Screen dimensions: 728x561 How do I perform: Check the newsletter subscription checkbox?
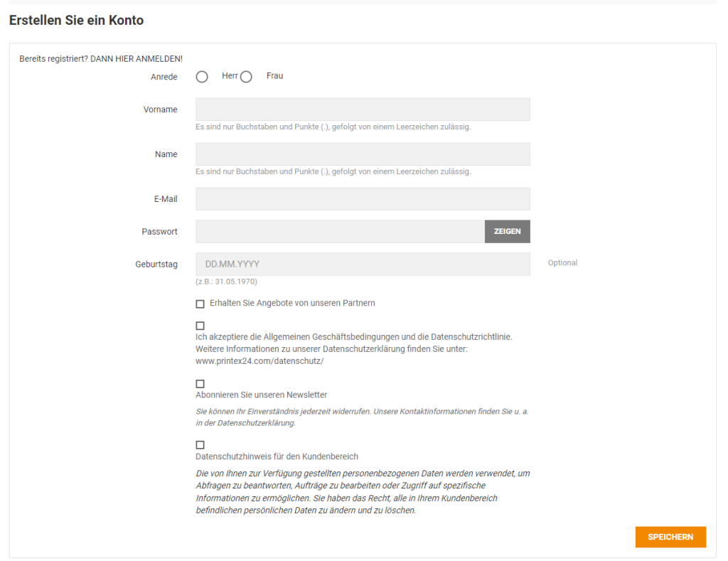(200, 383)
